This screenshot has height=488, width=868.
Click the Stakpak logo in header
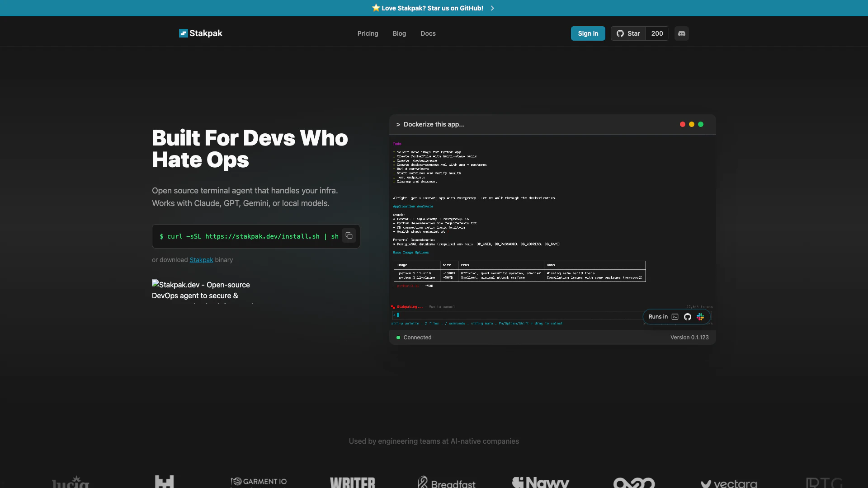(x=201, y=33)
